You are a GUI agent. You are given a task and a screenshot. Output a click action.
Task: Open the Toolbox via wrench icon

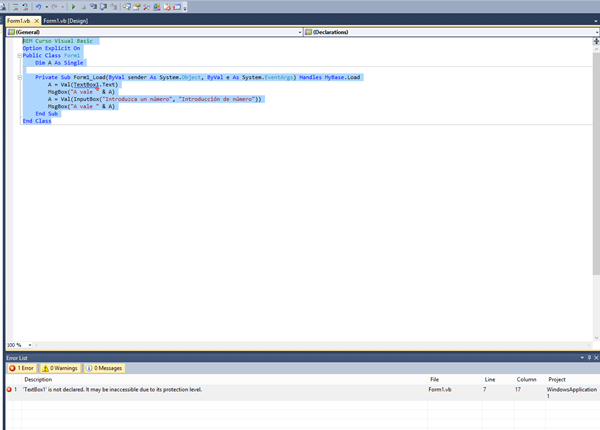(147, 7)
